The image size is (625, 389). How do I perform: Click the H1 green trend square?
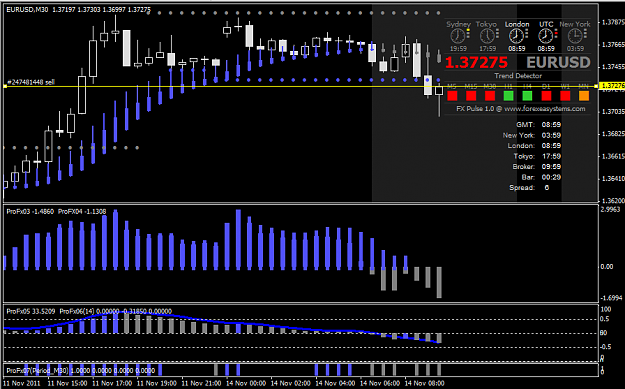508,96
